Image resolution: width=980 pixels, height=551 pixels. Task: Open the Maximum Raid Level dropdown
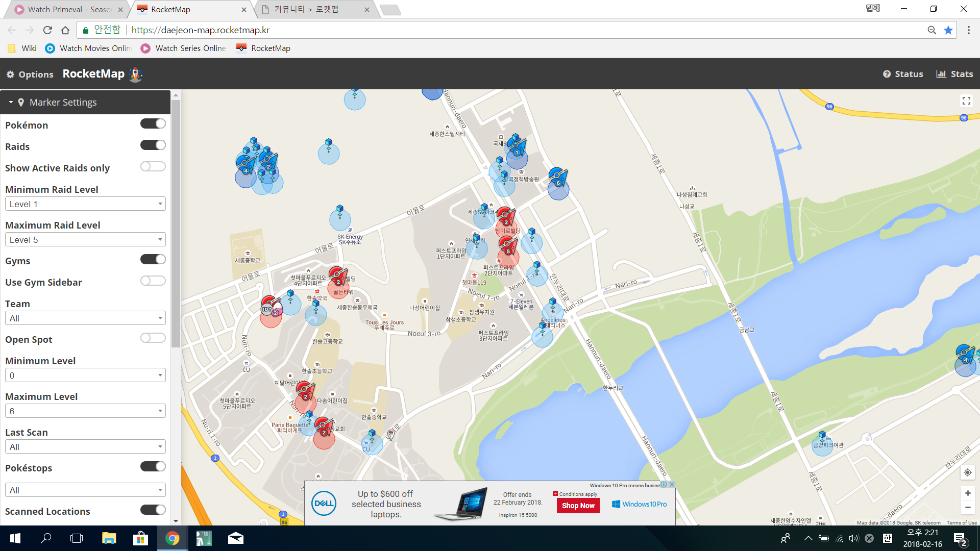[x=85, y=240]
